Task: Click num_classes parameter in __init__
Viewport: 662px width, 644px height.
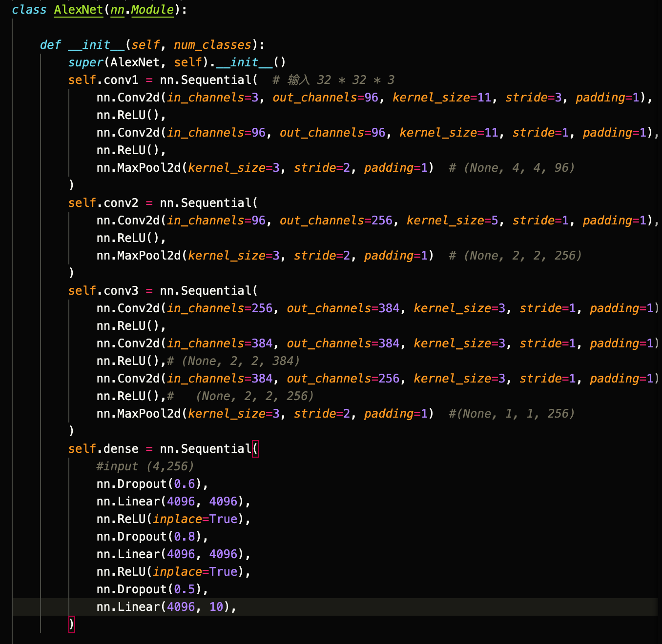Action: click(212, 45)
